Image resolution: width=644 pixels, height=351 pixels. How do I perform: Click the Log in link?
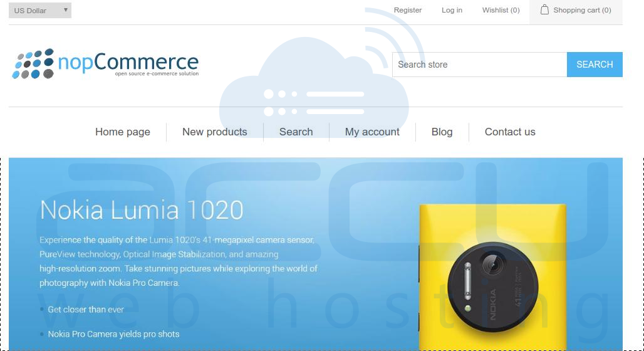[x=452, y=10]
